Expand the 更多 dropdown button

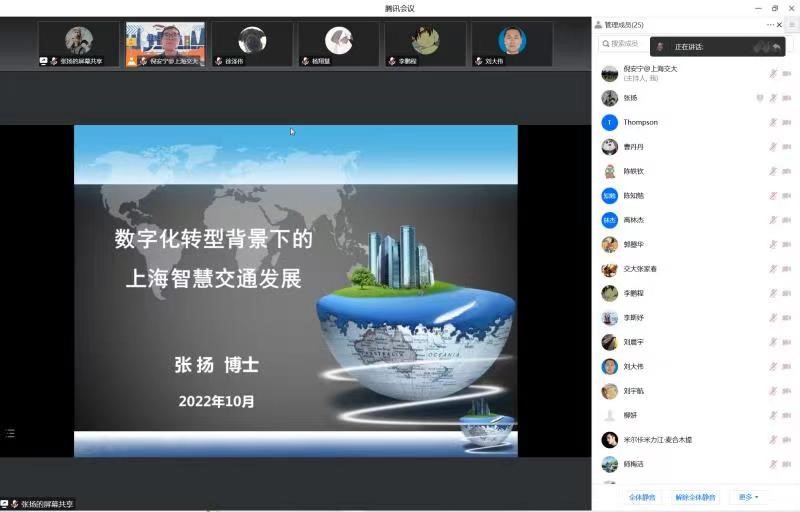[748, 497]
